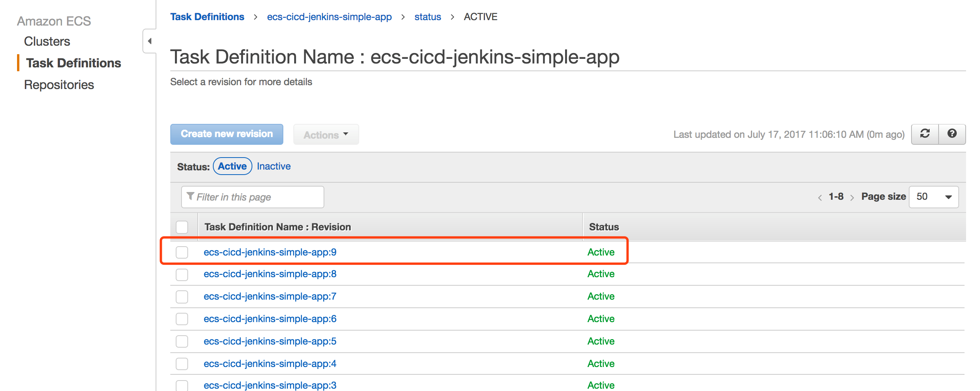Go to next page arrow

pos(852,197)
